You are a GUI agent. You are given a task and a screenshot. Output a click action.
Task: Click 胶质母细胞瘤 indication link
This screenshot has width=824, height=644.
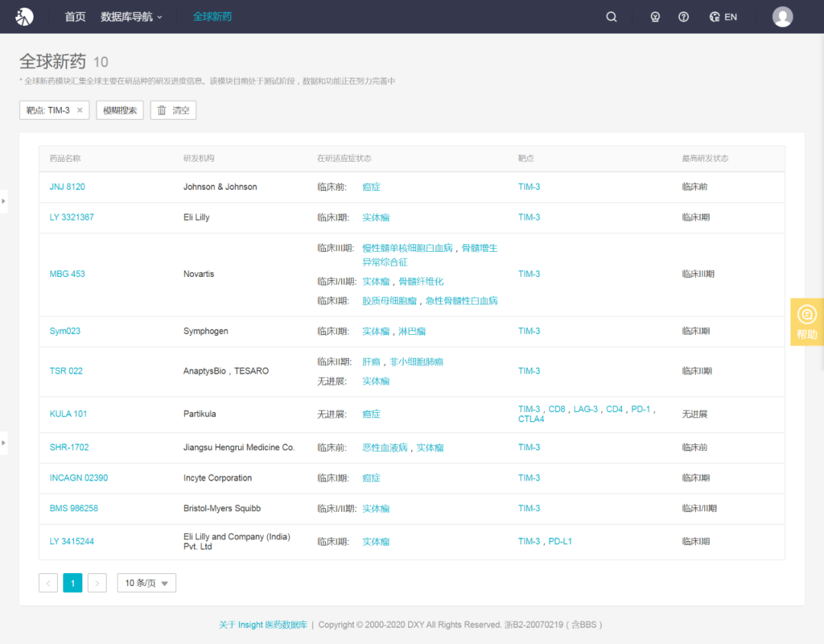click(x=389, y=301)
